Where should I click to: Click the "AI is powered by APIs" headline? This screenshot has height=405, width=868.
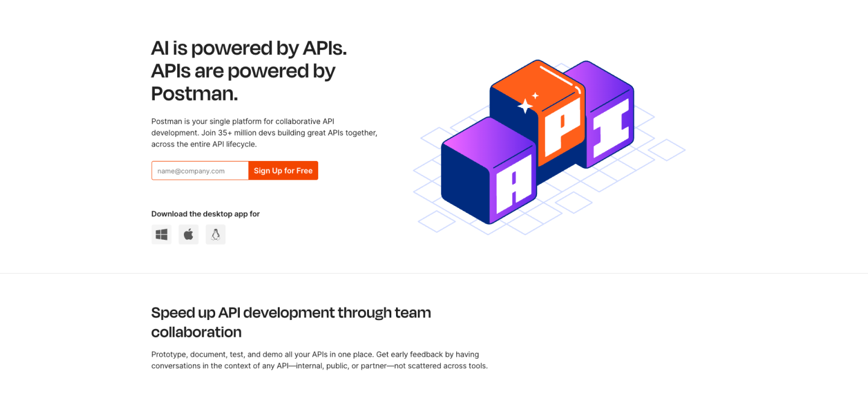coord(248,48)
